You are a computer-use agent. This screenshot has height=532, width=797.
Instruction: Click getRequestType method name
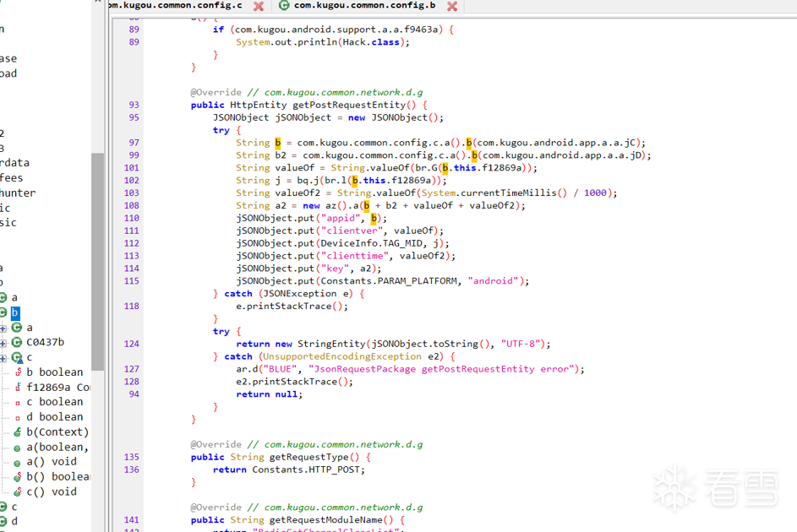tap(308, 458)
